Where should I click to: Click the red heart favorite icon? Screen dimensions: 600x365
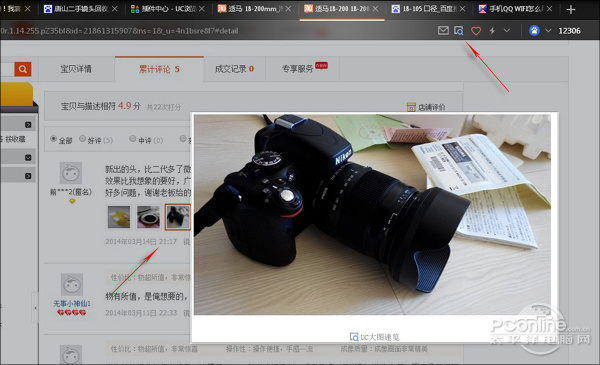pos(476,31)
